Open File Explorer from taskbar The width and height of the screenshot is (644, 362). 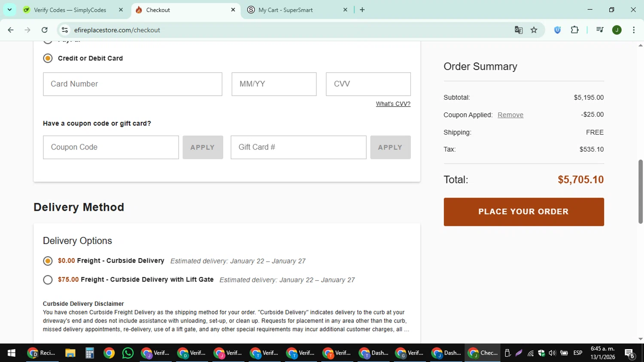point(70,353)
